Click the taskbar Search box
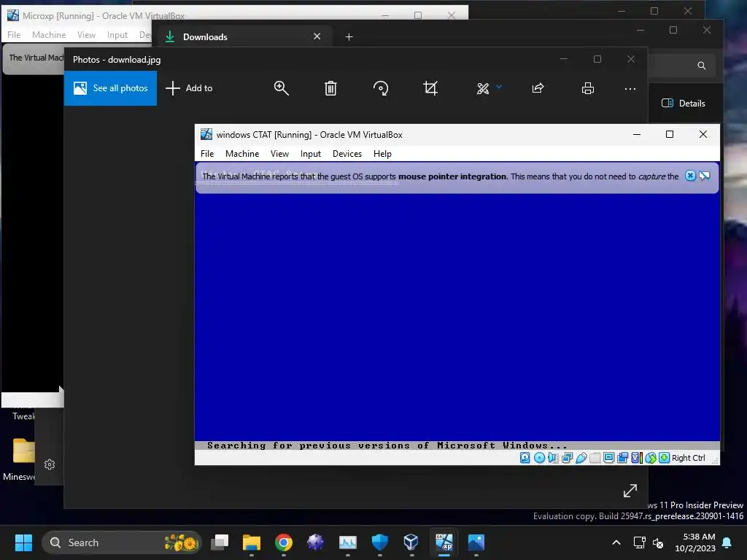This screenshot has width=747, height=560. tap(122, 542)
